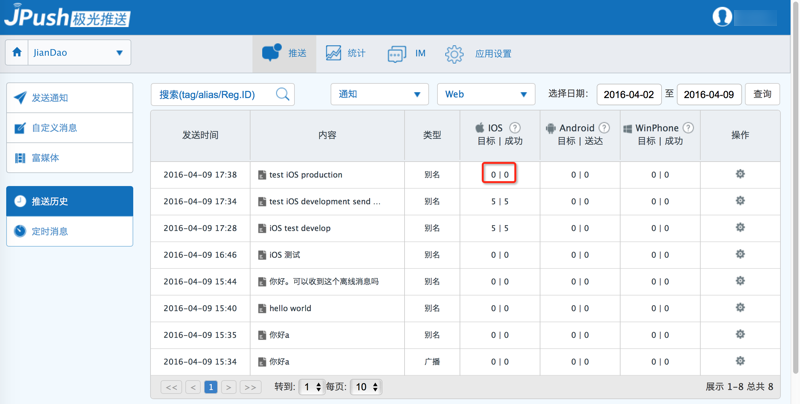Click the iOS '5 | 5' value for iOS test develop
The image size is (800, 404).
click(500, 229)
